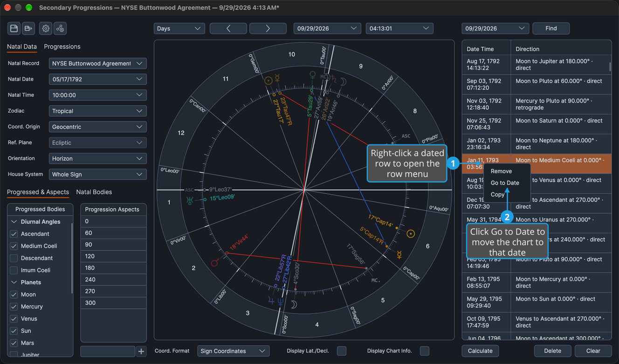Toggle the Ascendant checkbox
Image resolution: width=619 pixels, height=364 pixels.
14,234
